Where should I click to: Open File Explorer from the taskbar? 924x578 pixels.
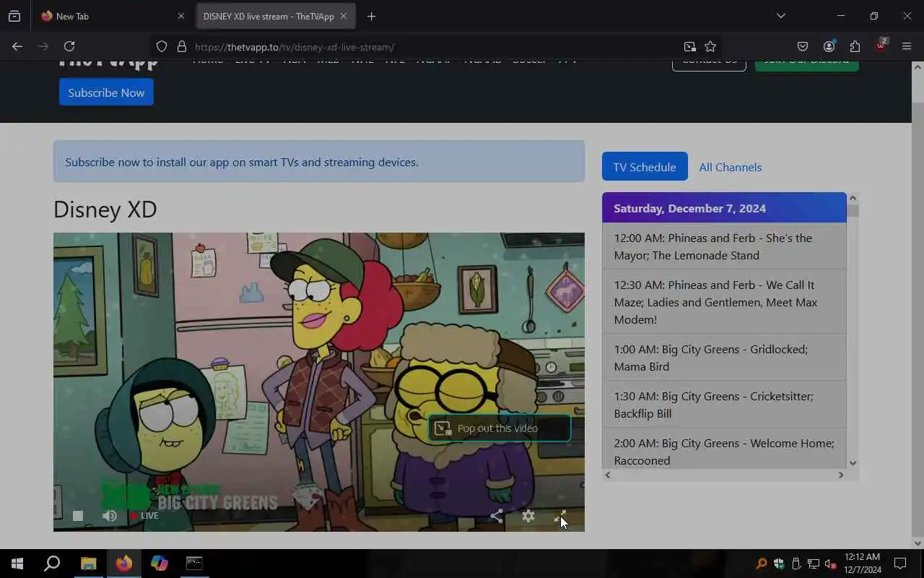88,564
